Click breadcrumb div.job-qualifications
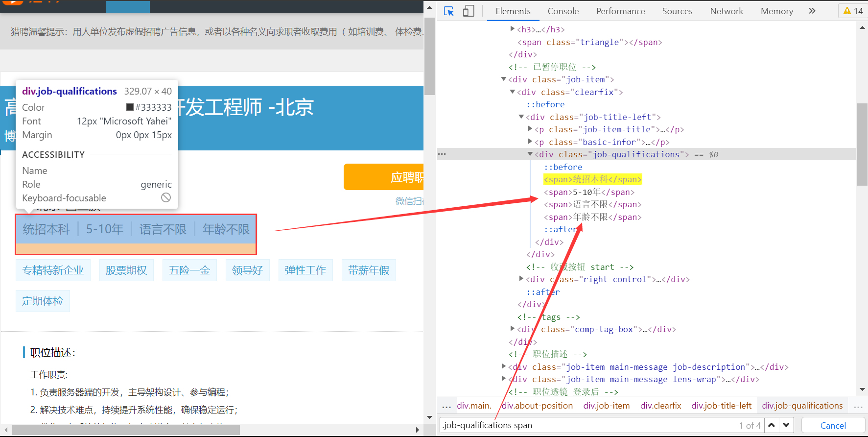 tap(802, 406)
